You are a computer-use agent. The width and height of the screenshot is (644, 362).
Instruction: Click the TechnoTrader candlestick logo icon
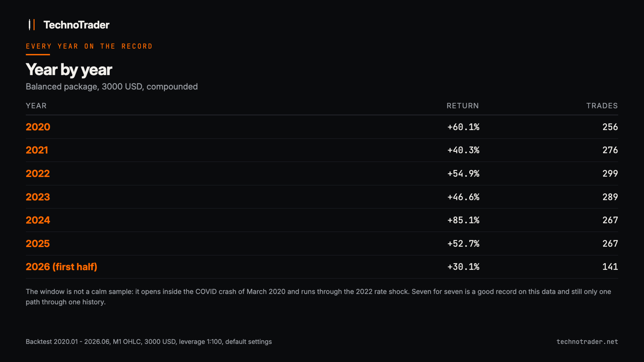coord(32,25)
